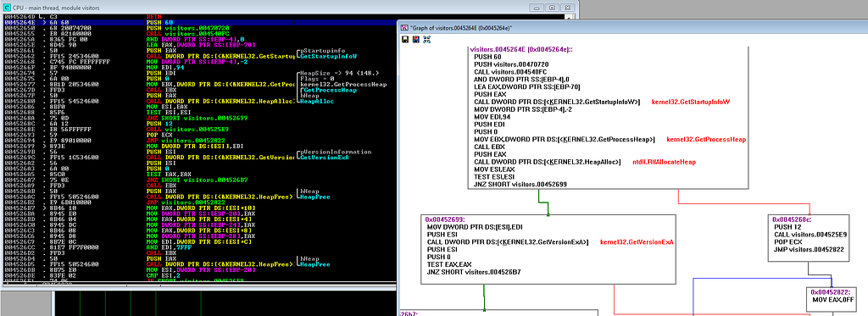868x316 pixels.
Task: Click JNZ SHORT visitors.004526B7 in graph
Action: (x=473, y=272)
